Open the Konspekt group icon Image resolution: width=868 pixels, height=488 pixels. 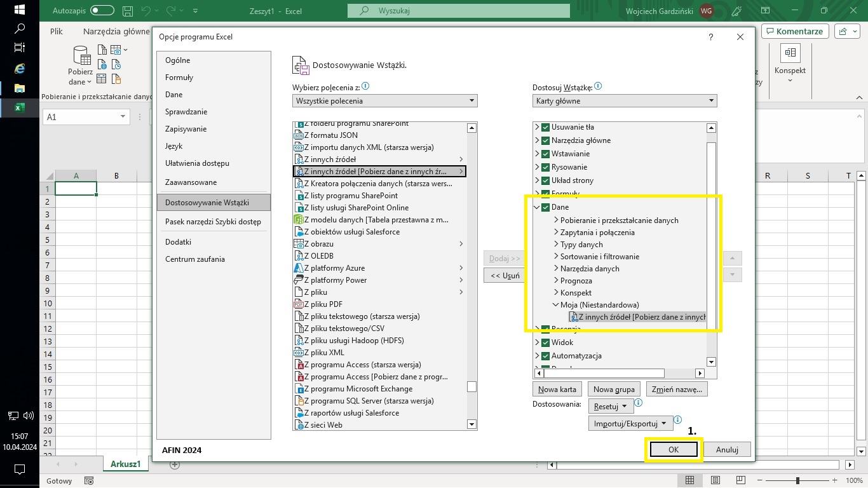(790, 54)
